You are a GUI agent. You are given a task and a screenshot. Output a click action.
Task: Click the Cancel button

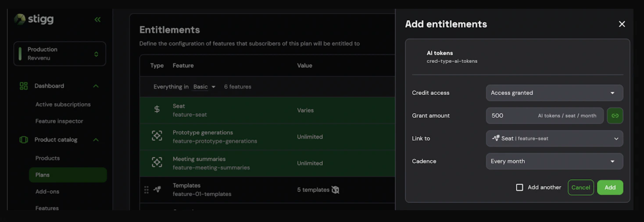(x=580, y=187)
